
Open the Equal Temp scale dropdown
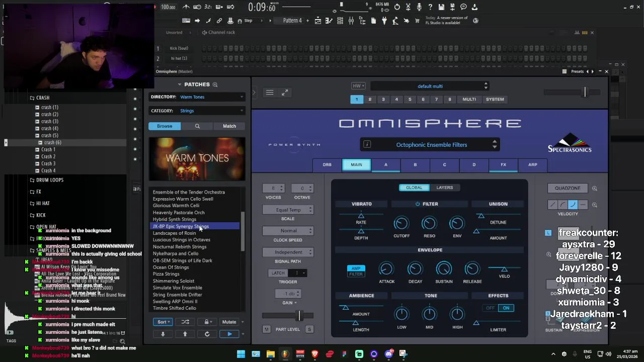(x=288, y=210)
